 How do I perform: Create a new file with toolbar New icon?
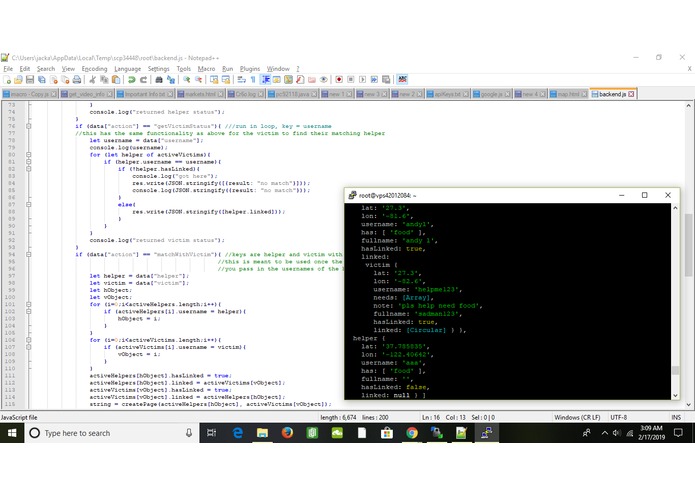(x=7, y=80)
